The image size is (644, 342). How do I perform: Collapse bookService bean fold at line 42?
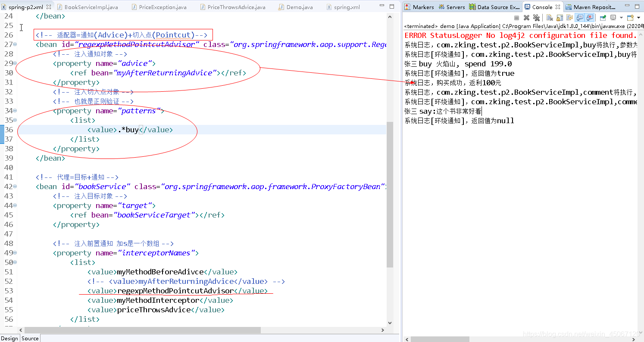pyautogui.click(x=15, y=187)
